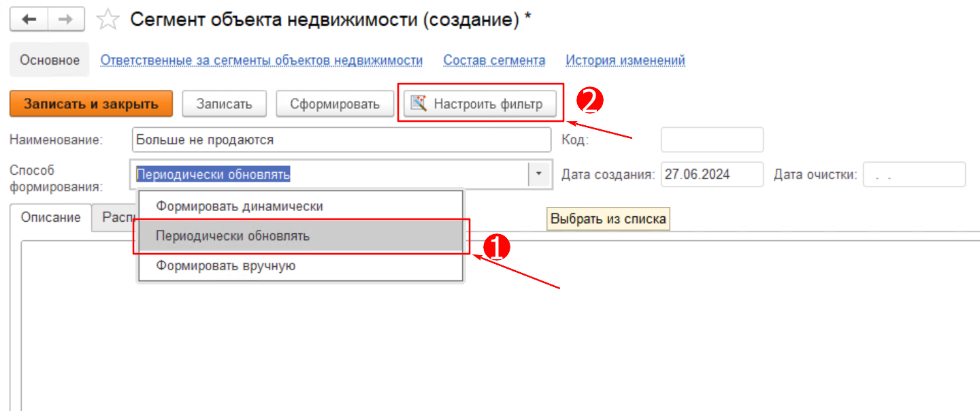Click into the Наименование text field
This screenshot has width=980, height=411.
pyautogui.click(x=340, y=140)
